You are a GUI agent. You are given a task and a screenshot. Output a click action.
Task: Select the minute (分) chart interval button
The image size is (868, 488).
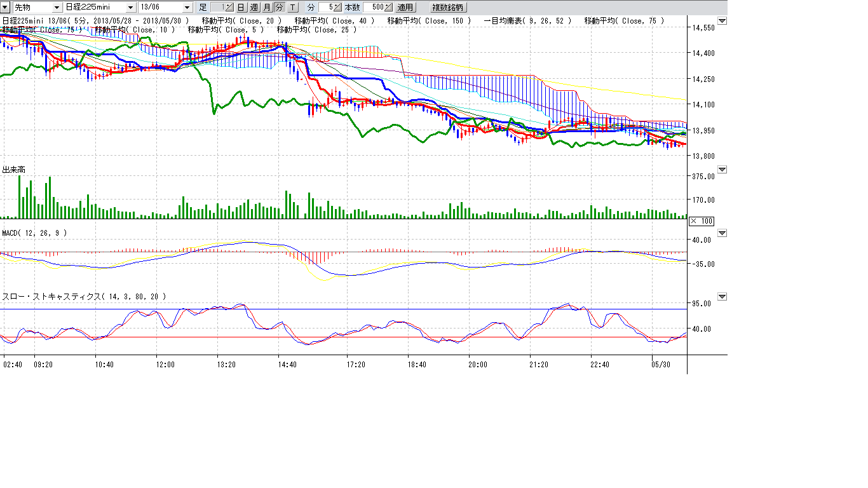(x=278, y=8)
